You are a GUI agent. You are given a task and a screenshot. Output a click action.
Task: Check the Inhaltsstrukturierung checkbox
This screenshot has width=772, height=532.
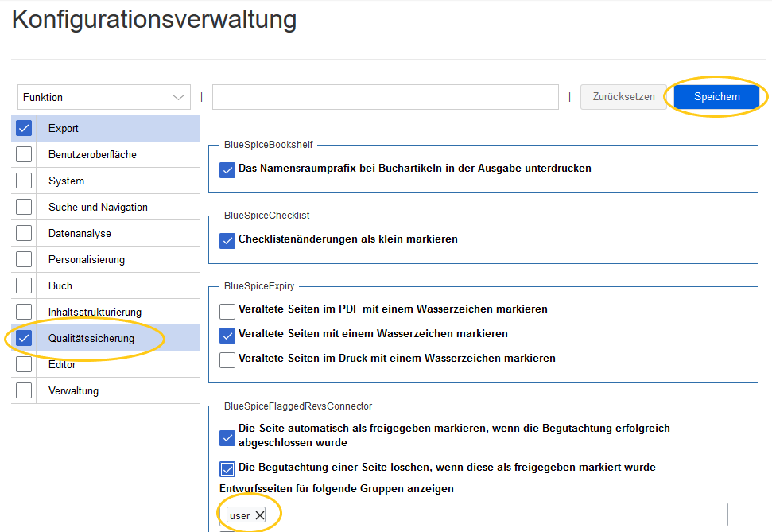tap(24, 312)
